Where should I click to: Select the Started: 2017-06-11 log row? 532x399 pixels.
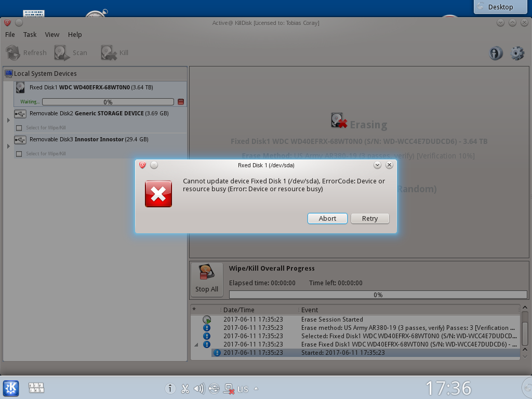click(365, 353)
